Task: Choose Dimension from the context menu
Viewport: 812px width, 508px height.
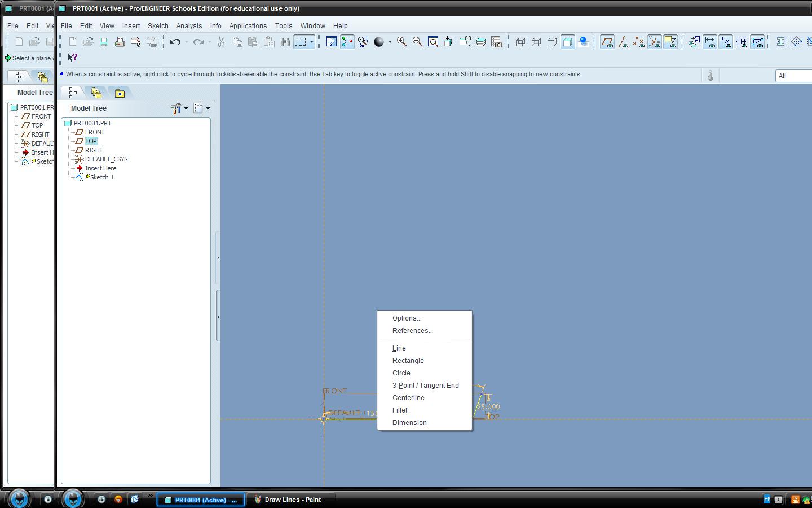Action: coord(409,423)
